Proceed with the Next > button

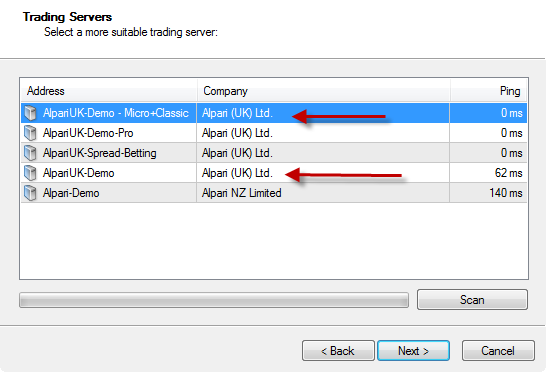pos(413,351)
